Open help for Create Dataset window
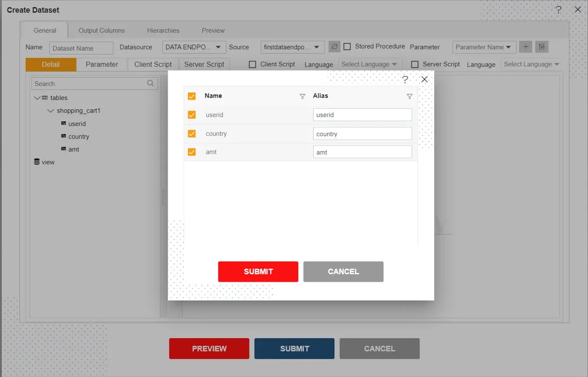Screen dimensions: 588x377 click(x=558, y=9)
